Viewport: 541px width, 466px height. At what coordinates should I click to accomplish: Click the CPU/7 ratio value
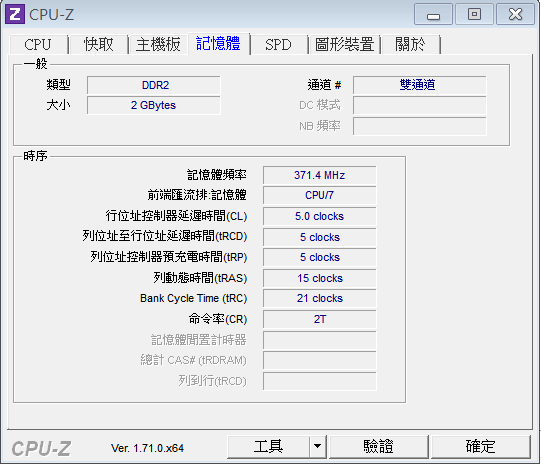pos(319,195)
